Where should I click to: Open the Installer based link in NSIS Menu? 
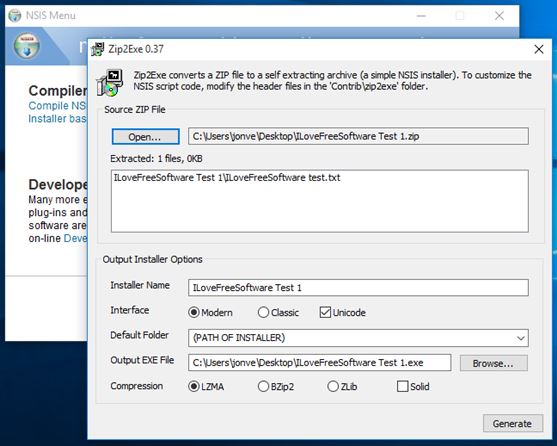[57, 119]
